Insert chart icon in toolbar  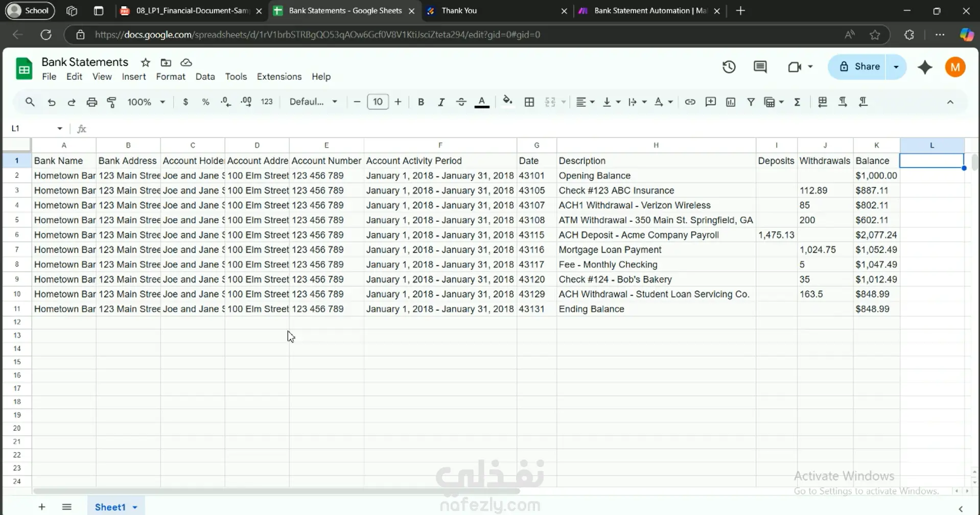[x=731, y=102]
